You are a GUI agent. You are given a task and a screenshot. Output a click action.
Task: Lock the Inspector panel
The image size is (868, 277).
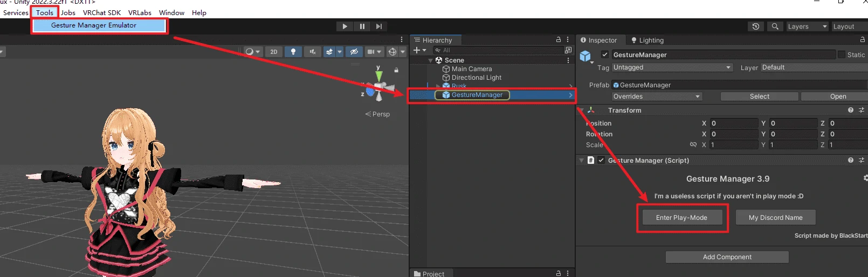863,40
